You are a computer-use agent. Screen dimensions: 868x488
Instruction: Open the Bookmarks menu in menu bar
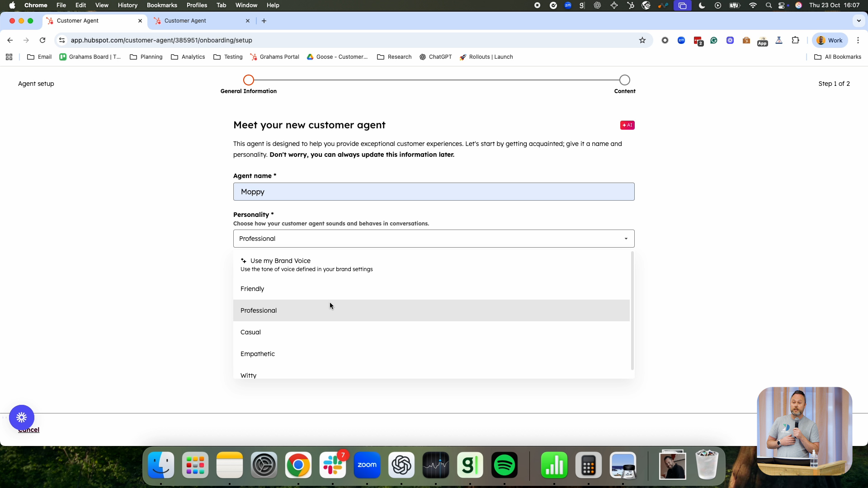click(x=161, y=5)
